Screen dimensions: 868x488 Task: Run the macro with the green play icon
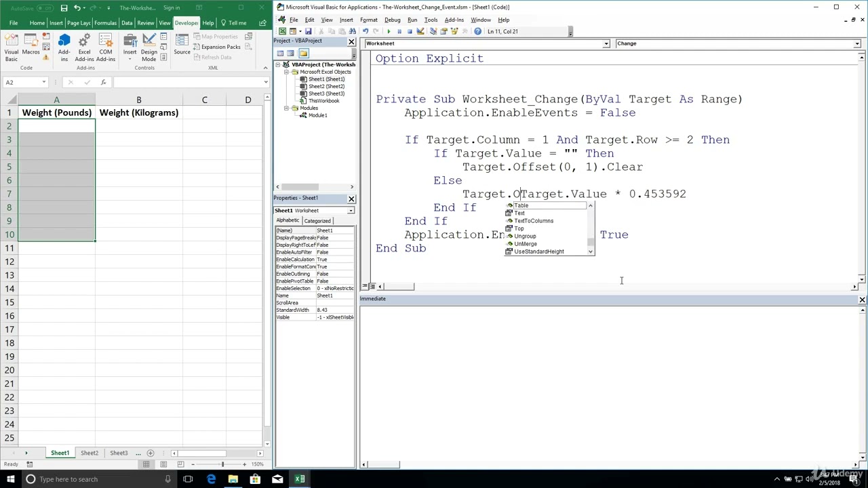pyautogui.click(x=389, y=31)
